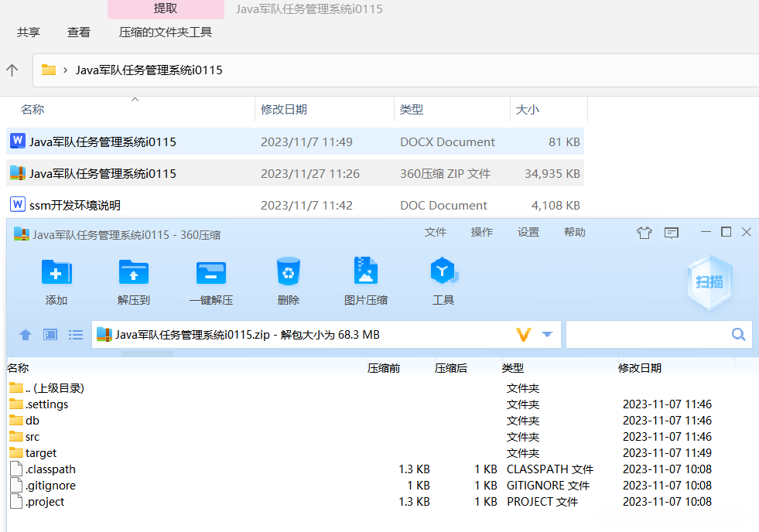Open the 共享 ribbon tab

coord(29,32)
